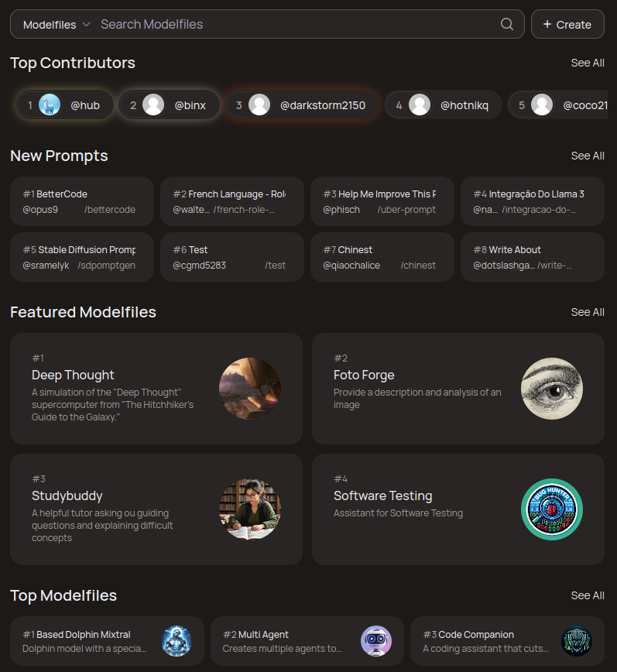
Task: Open the Deep Thought landscape thumbnail
Action: 250,389
